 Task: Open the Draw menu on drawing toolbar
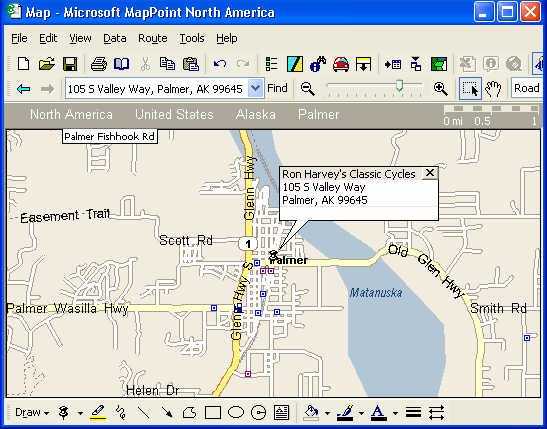click(32, 413)
